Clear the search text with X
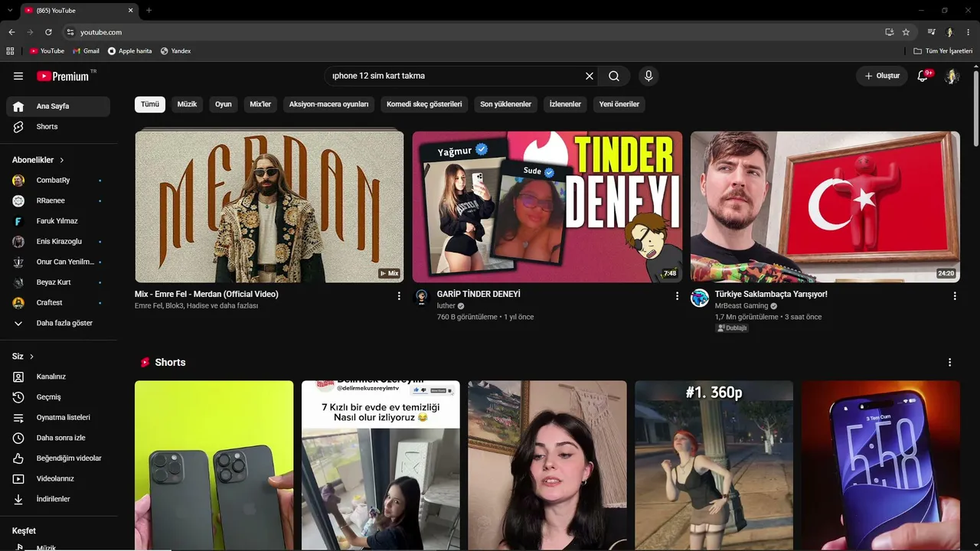 click(590, 76)
